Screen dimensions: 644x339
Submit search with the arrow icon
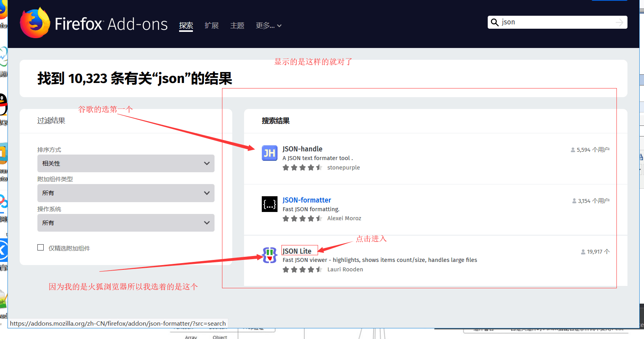[x=619, y=22]
